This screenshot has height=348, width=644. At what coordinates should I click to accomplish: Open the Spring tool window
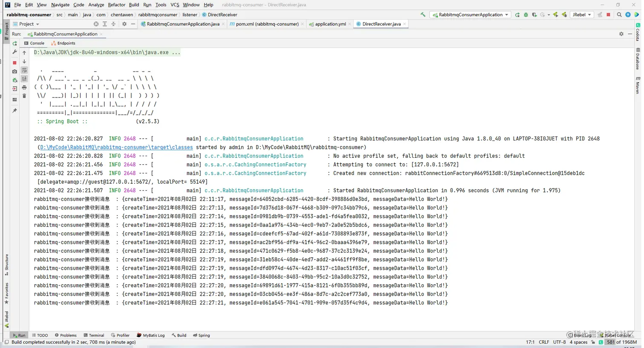point(201,335)
